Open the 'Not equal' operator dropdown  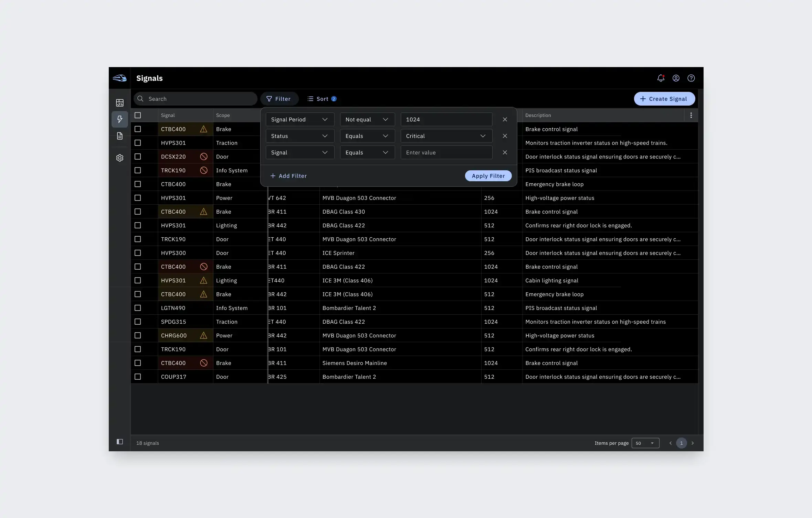coord(367,119)
